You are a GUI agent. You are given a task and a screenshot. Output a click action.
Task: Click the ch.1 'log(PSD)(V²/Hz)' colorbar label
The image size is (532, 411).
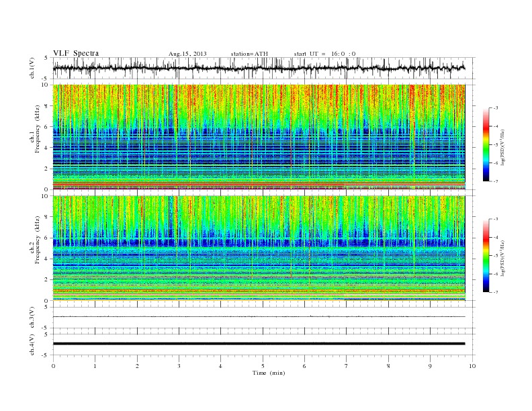[x=503, y=148]
